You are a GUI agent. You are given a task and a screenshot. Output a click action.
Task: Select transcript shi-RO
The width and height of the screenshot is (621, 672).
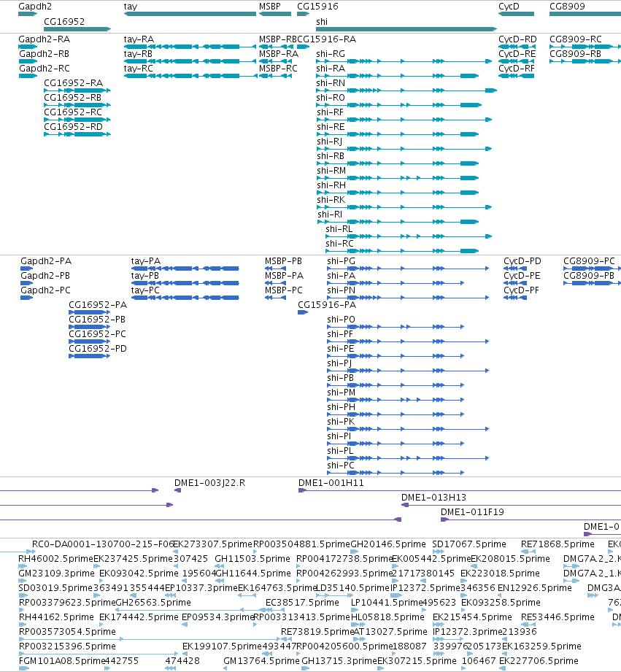tap(331, 98)
